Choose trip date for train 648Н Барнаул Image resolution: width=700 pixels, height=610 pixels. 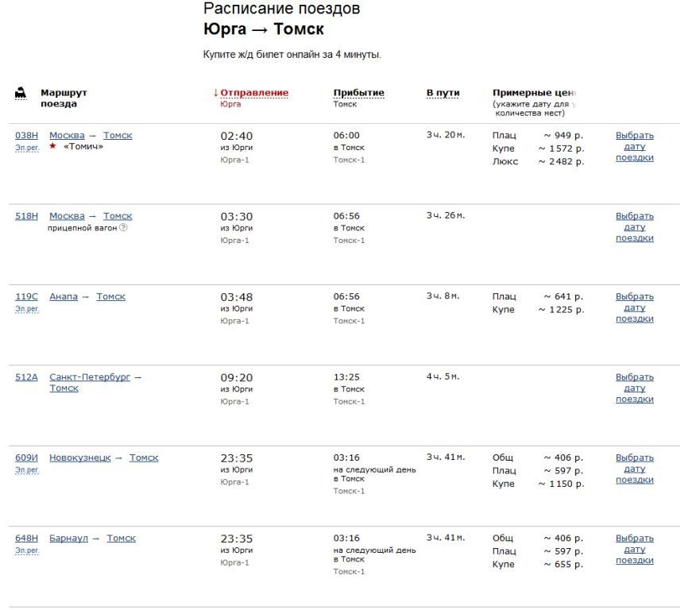tap(634, 549)
